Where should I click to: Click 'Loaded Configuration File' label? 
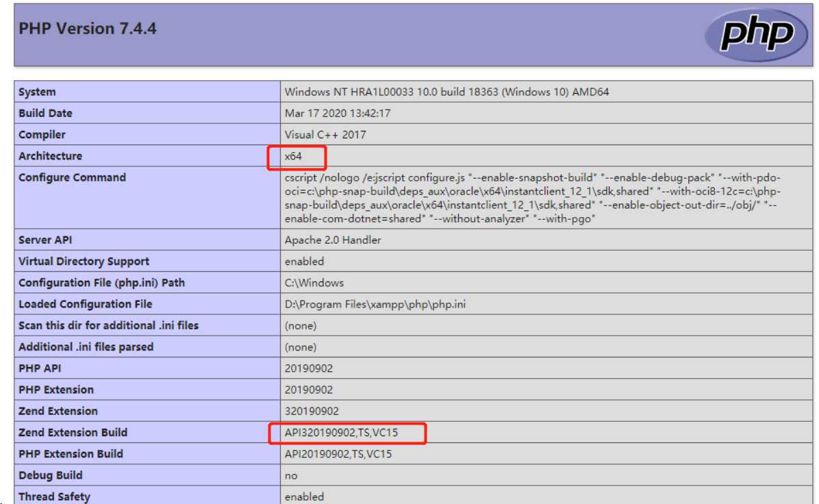tap(85, 305)
